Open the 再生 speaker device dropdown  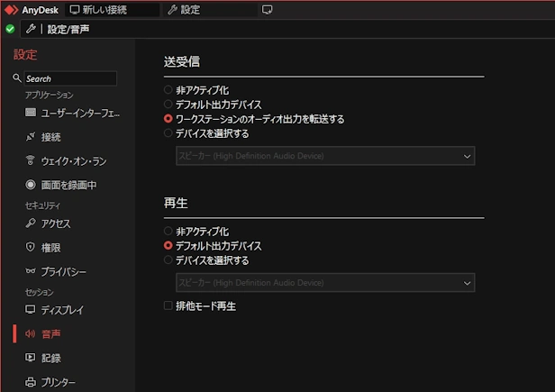(325, 283)
